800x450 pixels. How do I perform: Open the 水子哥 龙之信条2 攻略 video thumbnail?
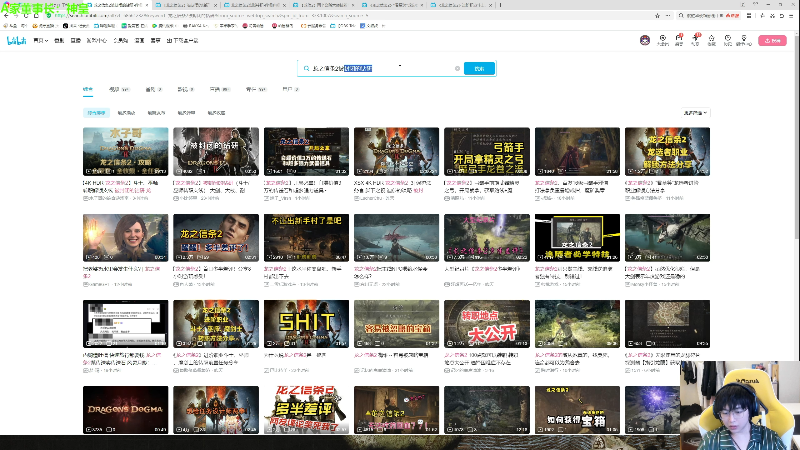click(126, 152)
